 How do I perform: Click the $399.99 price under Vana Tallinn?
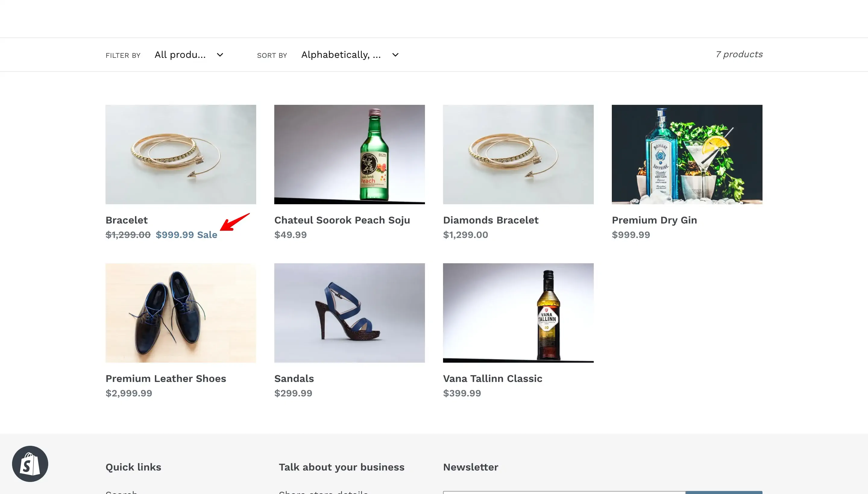coord(462,393)
